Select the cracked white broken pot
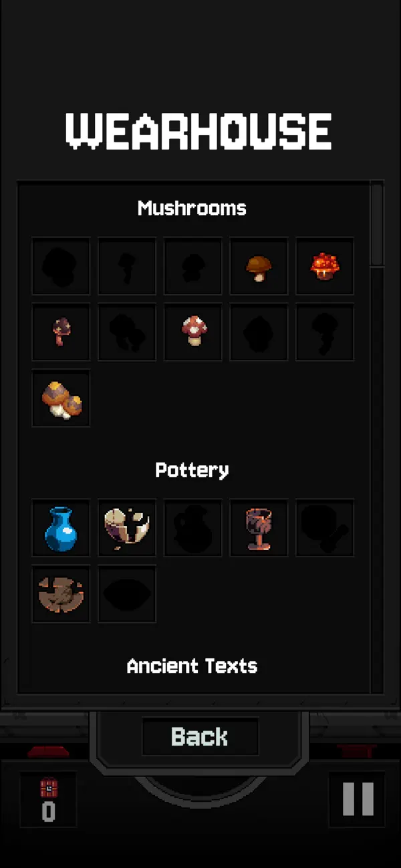 click(x=127, y=528)
